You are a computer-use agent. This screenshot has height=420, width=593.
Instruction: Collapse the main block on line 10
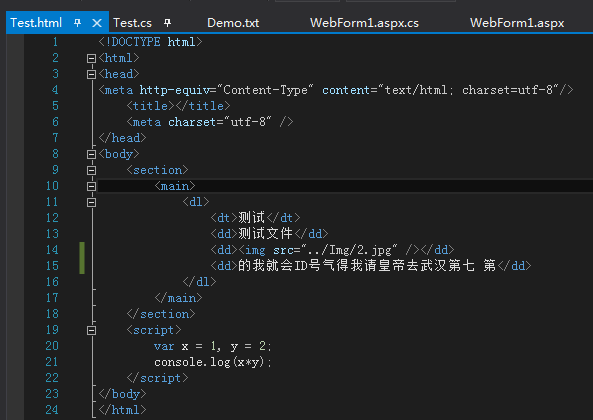91,186
